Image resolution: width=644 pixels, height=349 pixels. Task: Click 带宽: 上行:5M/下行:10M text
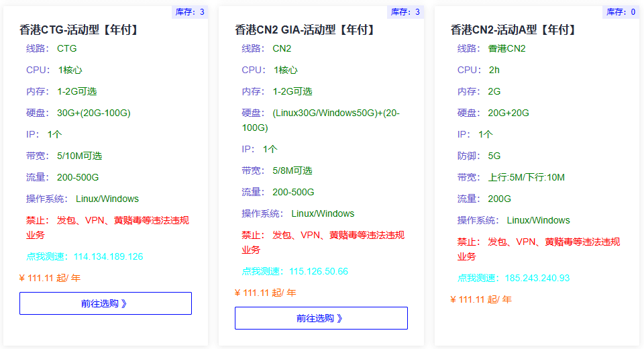511,177
